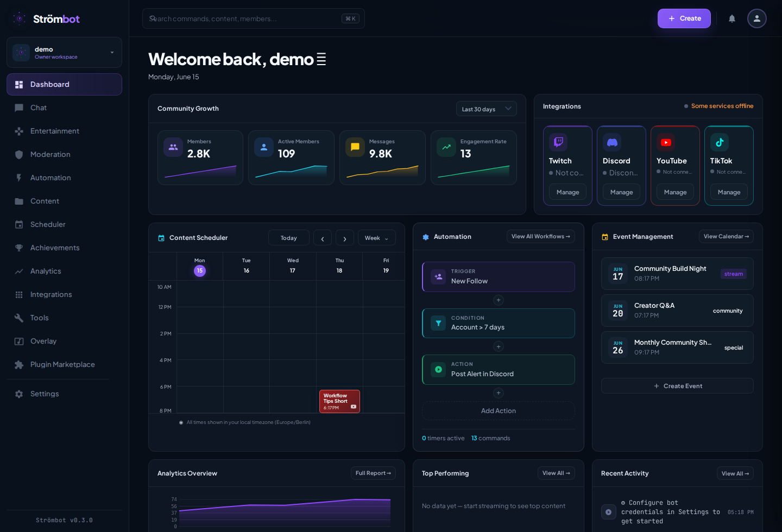
Task: Open Moderation section
Action: (x=64, y=154)
